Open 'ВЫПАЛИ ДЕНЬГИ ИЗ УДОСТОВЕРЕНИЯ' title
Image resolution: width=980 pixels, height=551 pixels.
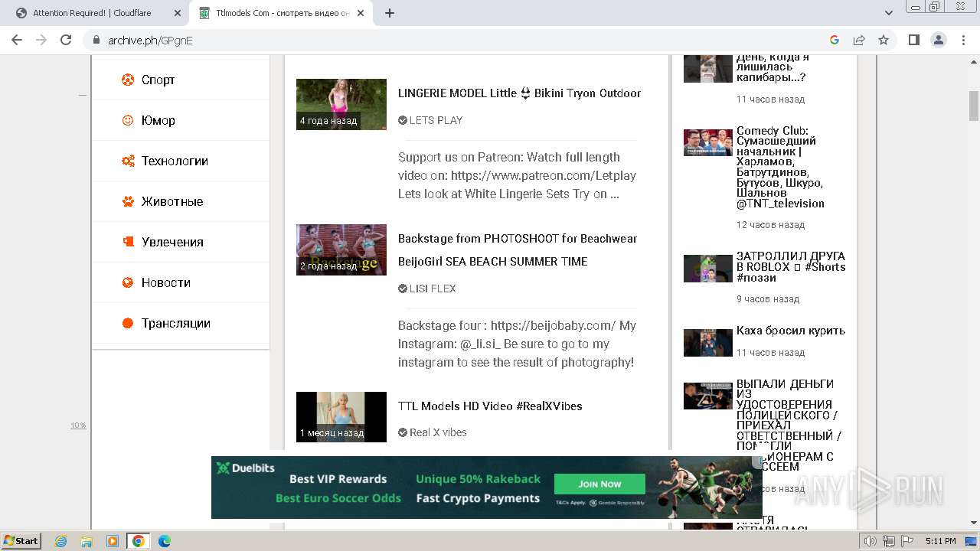789,425
